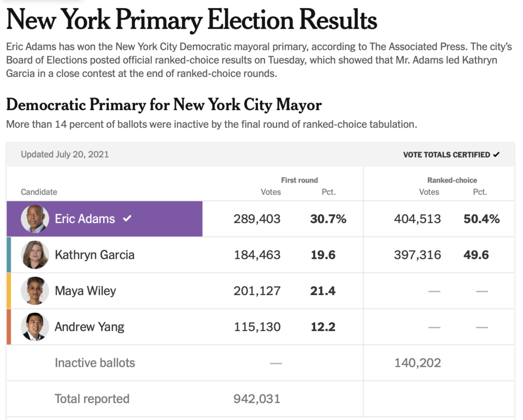
Task: Click Andrew Yang's portrait photo
Action: (35, 327)
